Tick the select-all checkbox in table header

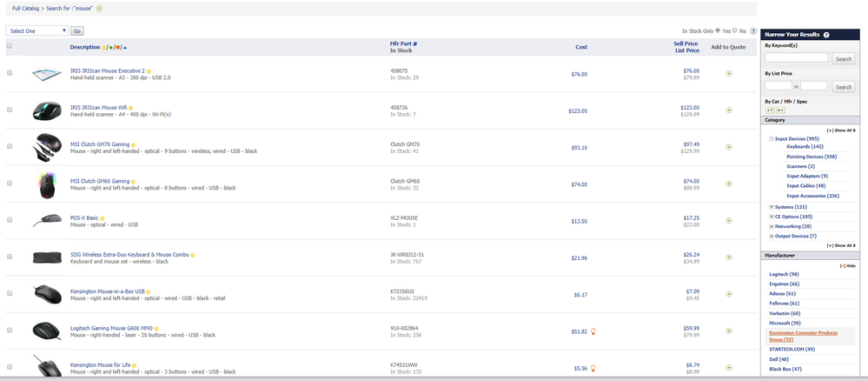click(10, 45)
